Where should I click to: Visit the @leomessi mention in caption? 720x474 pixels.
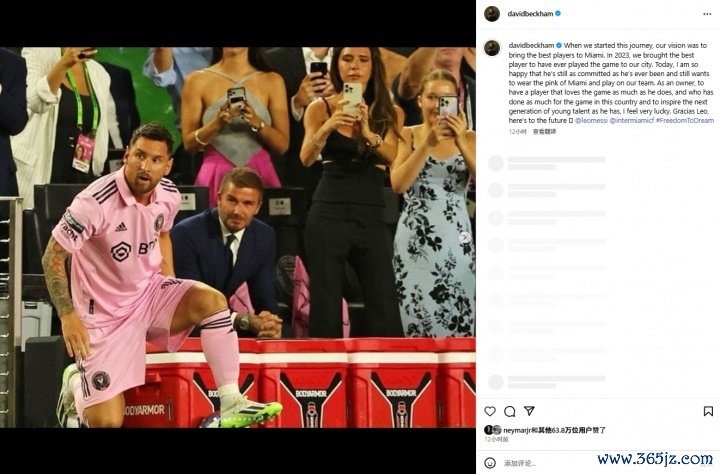pyautogui.click(x=591, y=120)
